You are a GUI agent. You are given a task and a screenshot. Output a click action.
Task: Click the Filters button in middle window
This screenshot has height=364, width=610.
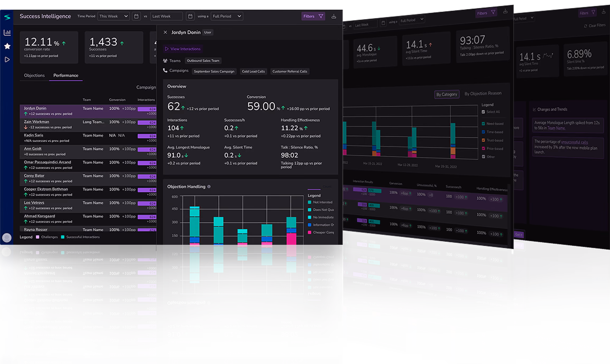[x=486, y=13]
